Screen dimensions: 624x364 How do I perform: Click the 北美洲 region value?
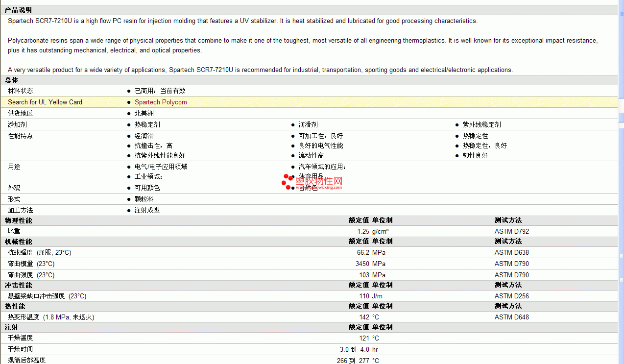(x=144, y=113)
